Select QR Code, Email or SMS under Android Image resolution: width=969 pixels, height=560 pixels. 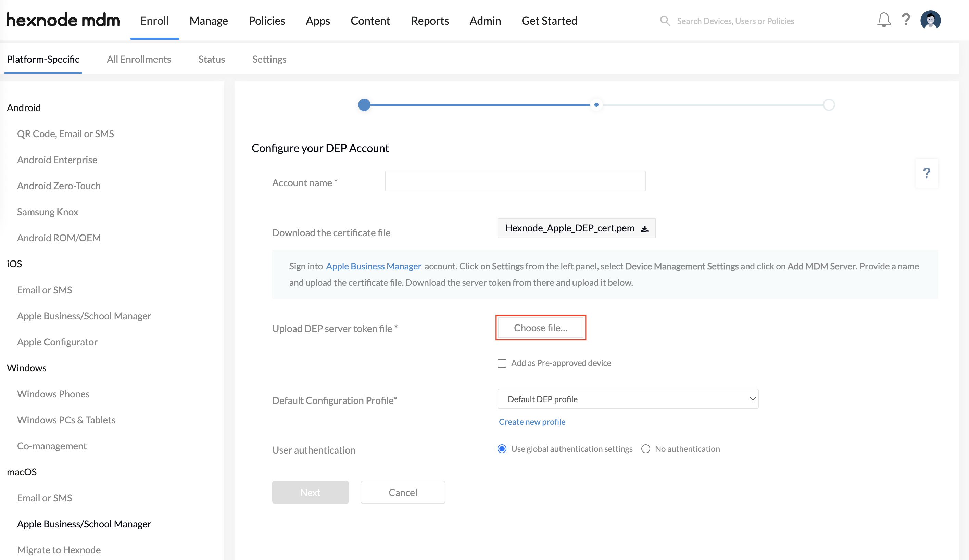(65, 134)
